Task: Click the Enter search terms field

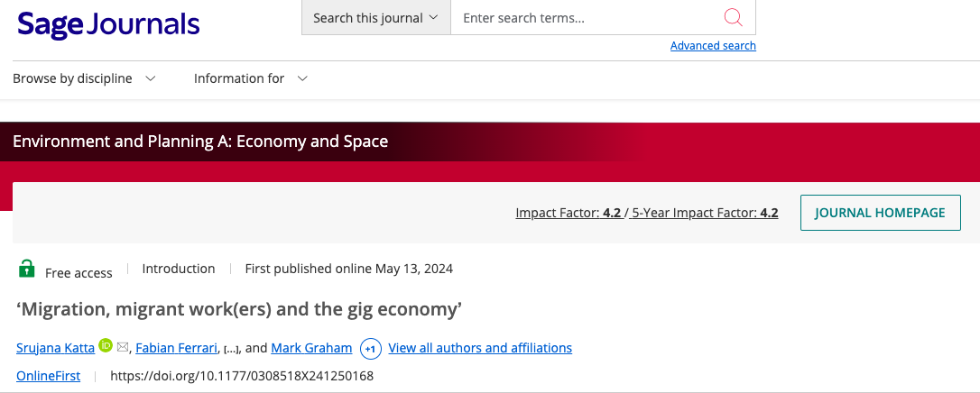Action: [x=587, y=18]
